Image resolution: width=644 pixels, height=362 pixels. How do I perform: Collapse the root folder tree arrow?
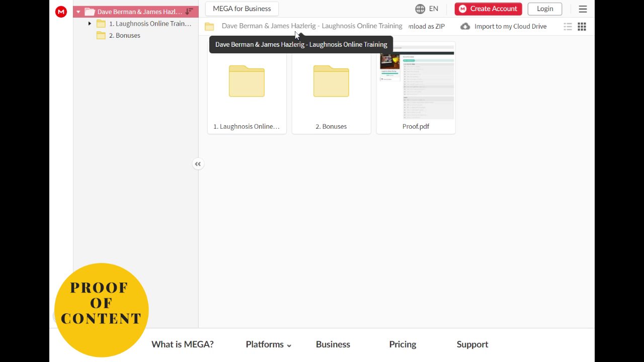tap(78, 12)
